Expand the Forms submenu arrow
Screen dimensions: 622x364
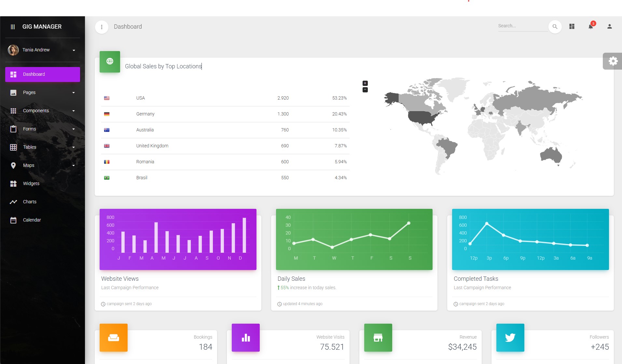pyautogui.click(x=74, y=129)
